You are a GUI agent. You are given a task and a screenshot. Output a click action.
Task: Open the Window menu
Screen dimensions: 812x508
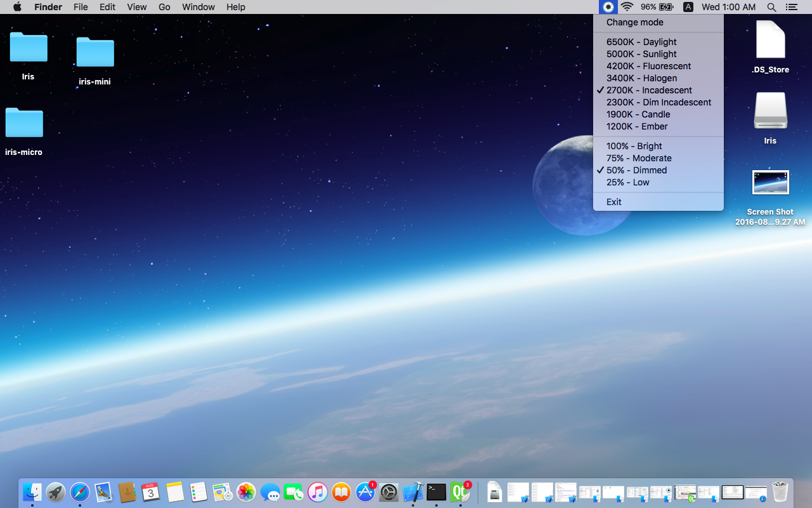[199, 7]
